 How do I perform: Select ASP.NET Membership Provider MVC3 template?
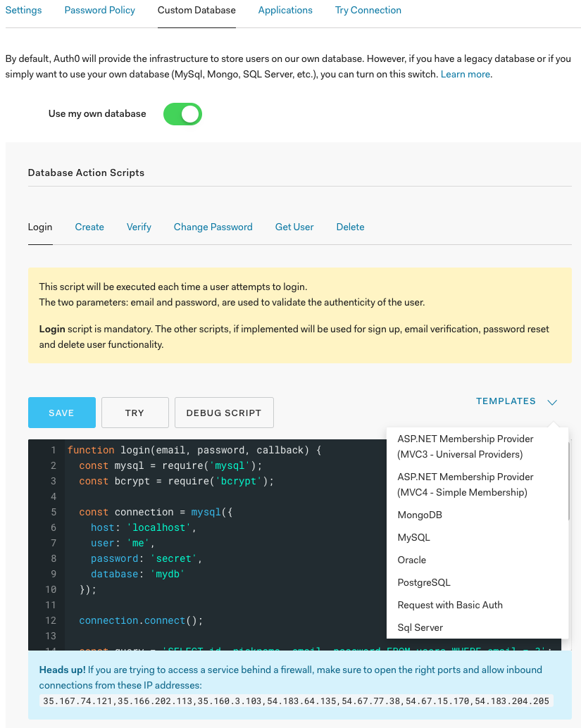coord(465,446)
